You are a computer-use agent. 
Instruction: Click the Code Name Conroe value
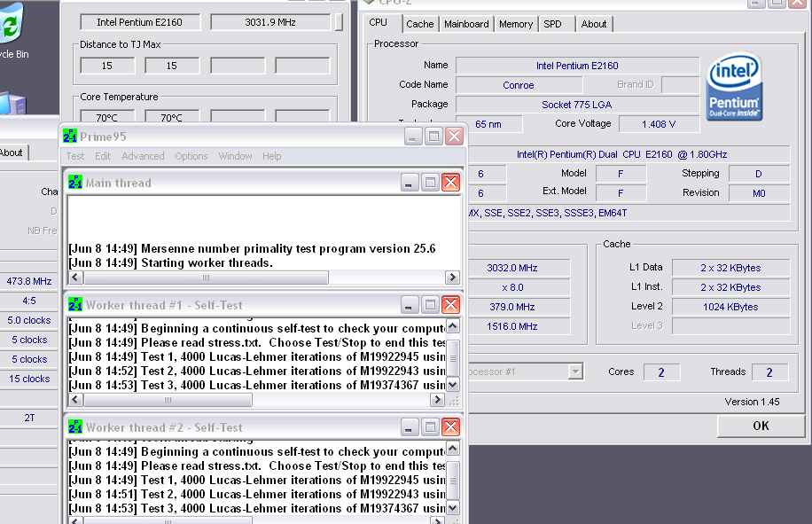pyautogui.click(x=519, y=85)
